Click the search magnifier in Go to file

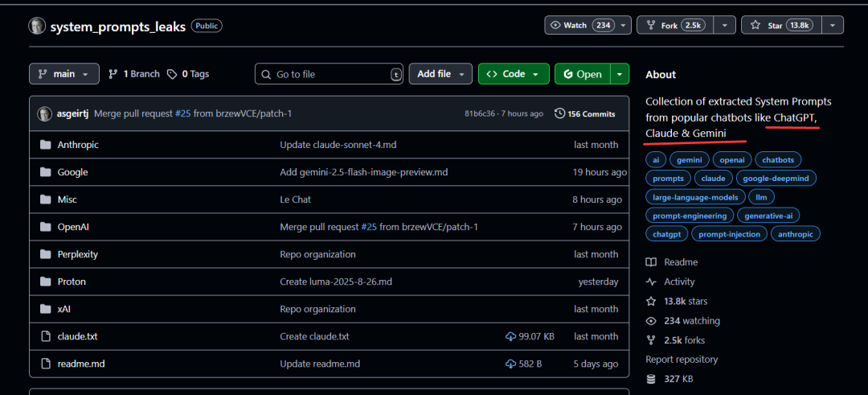click(x=266, y=74)
